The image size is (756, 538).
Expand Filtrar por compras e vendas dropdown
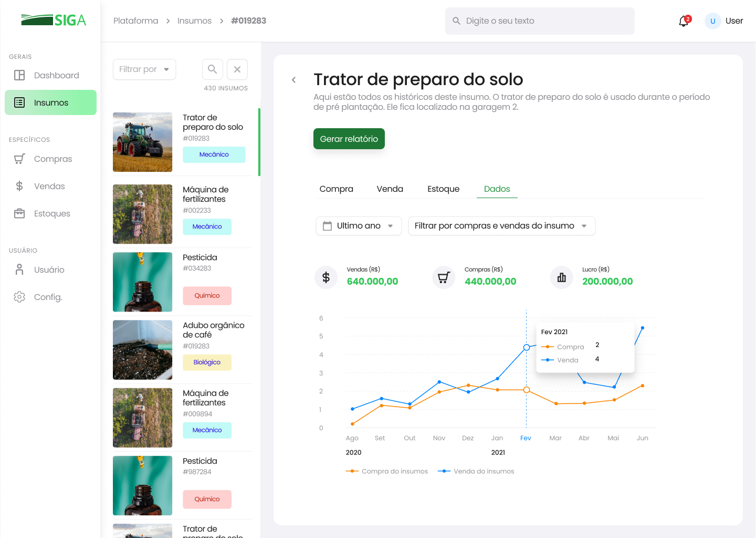[x=501, y=226]
